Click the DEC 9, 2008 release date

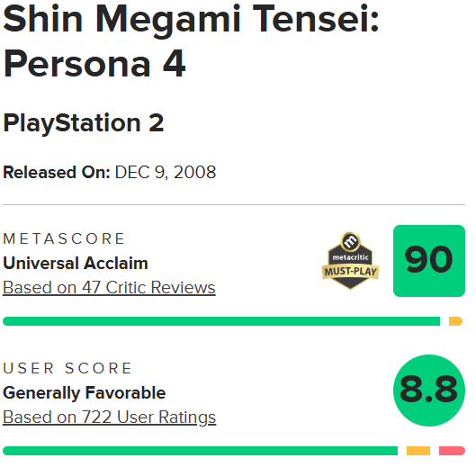click(x=166, y=172)
